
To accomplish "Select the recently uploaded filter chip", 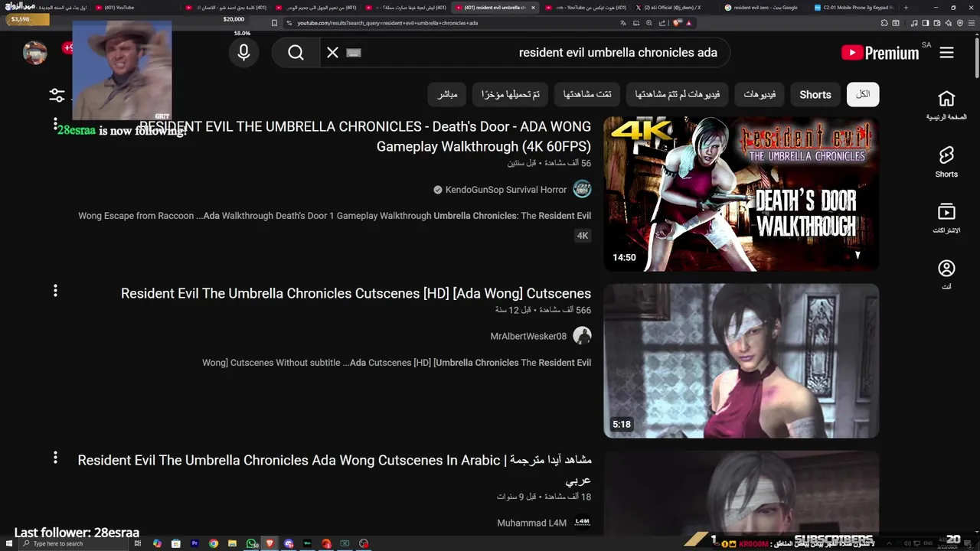I will coord(511,94).
